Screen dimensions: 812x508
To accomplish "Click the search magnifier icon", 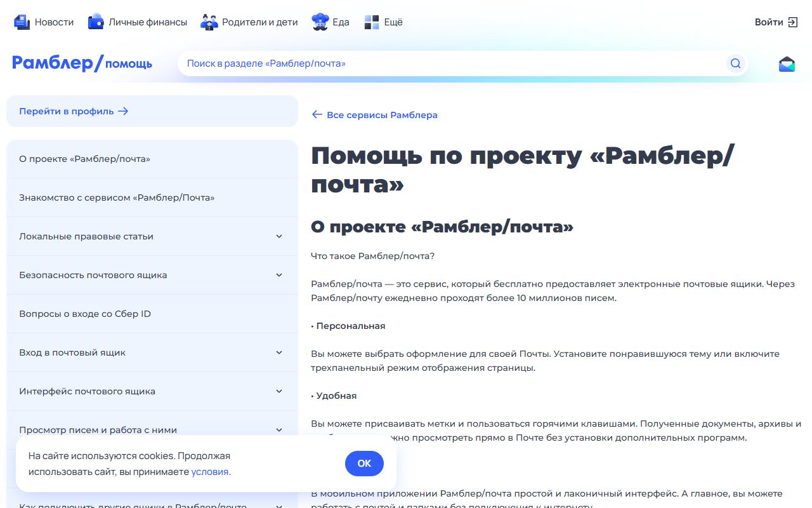I will [735, 63].
